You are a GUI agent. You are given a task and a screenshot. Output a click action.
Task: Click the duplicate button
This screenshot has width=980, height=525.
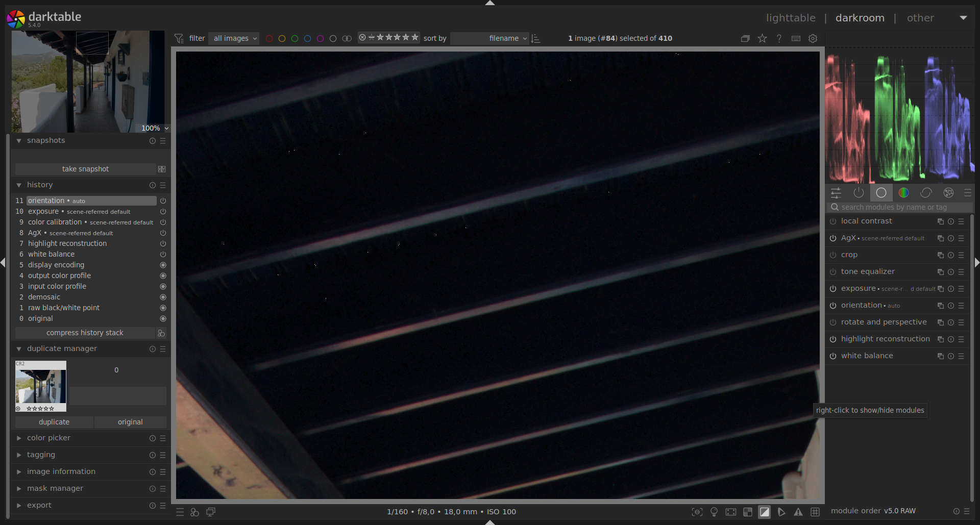[54, 422]
